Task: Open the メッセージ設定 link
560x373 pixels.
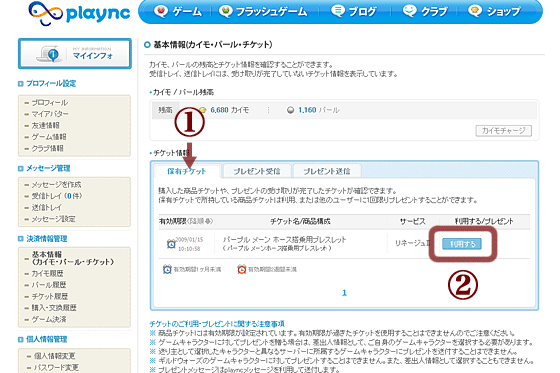Action: (54, 219)
